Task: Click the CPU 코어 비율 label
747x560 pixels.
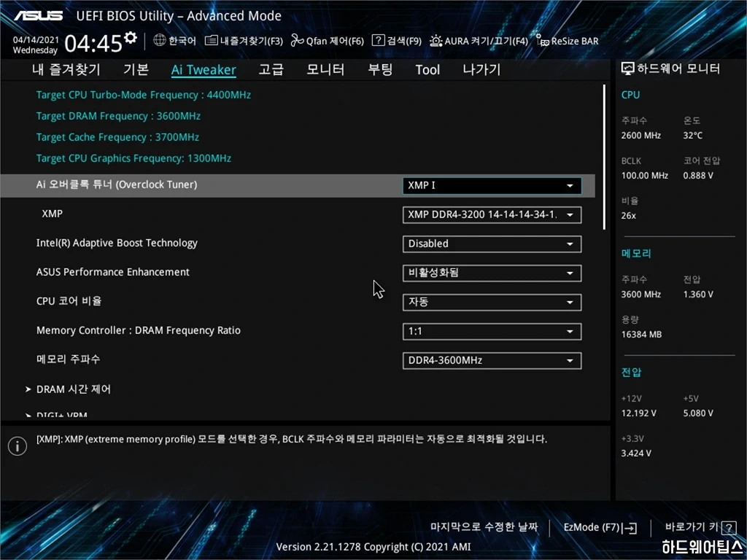Action: coord(69,301)
